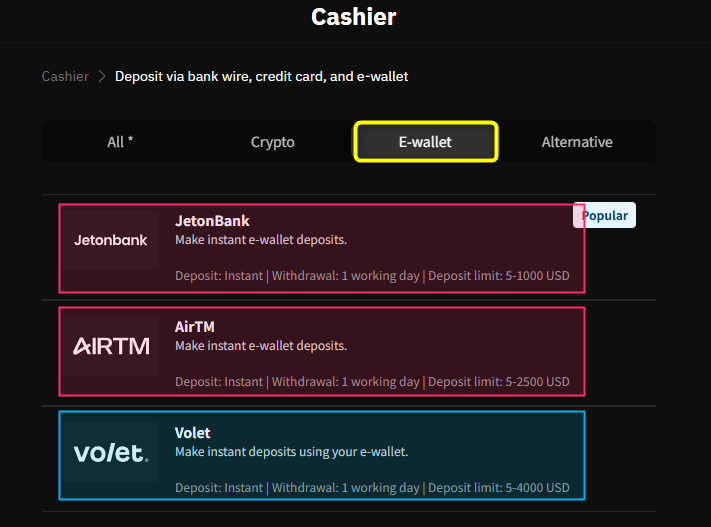711x527 pixels.
Task: Pick the Volet title
Action: point(194,433)
